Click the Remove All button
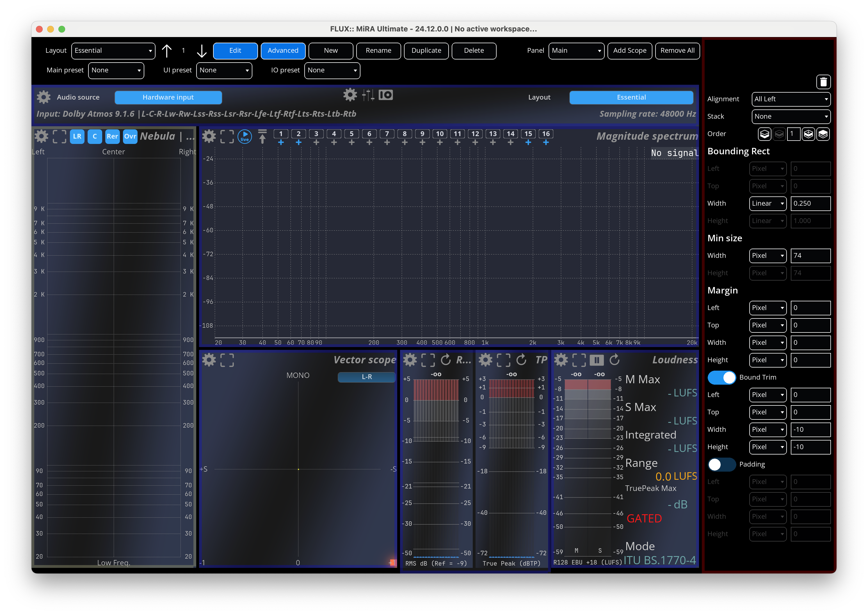This screenshot has width=868, height=615. tap(677, 51)
